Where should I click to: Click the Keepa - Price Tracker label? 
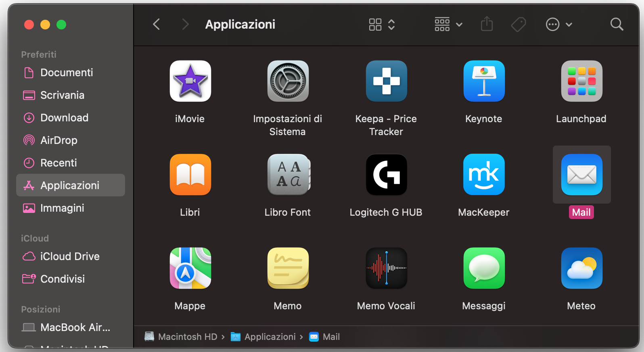tap(386, 125)
